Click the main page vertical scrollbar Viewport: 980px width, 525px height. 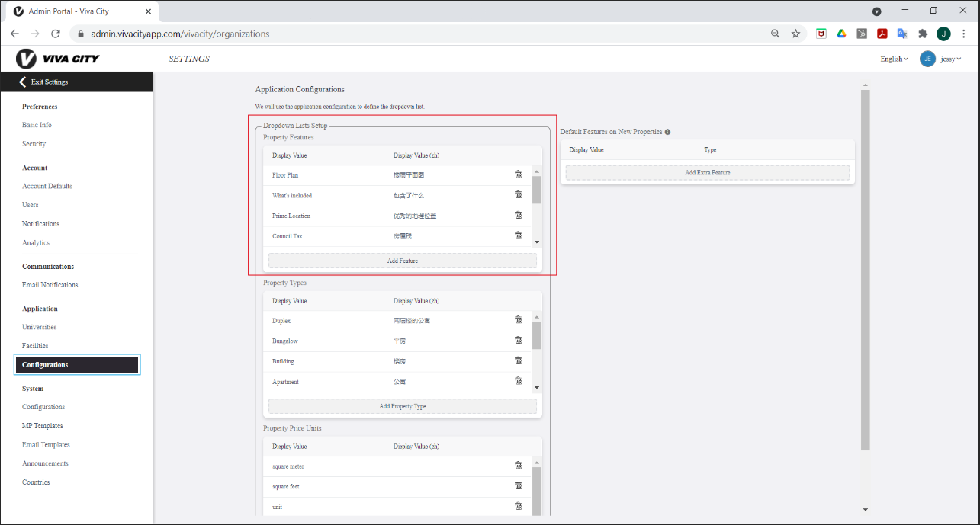coord(865,270)
